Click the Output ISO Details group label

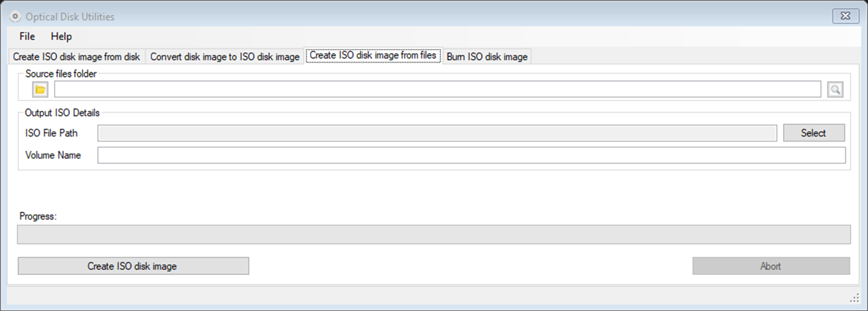(x=62, y=113)
